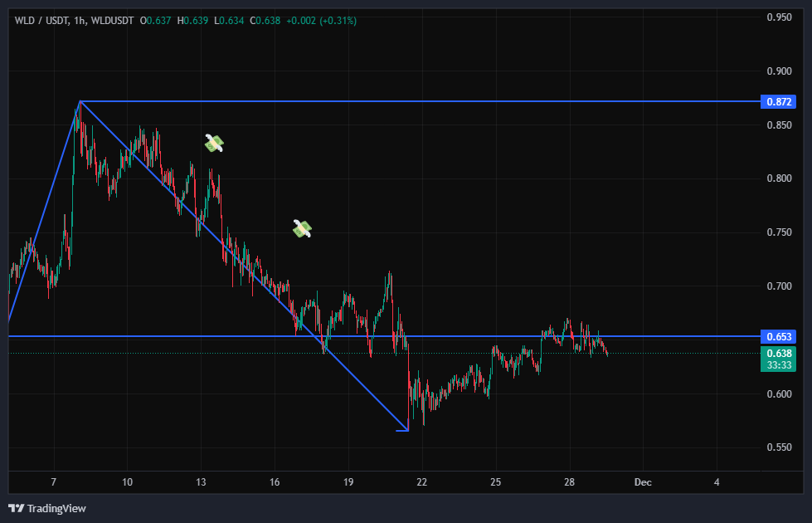Click the candle countdown timer 33:33
Screen dimensions: 812x523
coord(777,364)
